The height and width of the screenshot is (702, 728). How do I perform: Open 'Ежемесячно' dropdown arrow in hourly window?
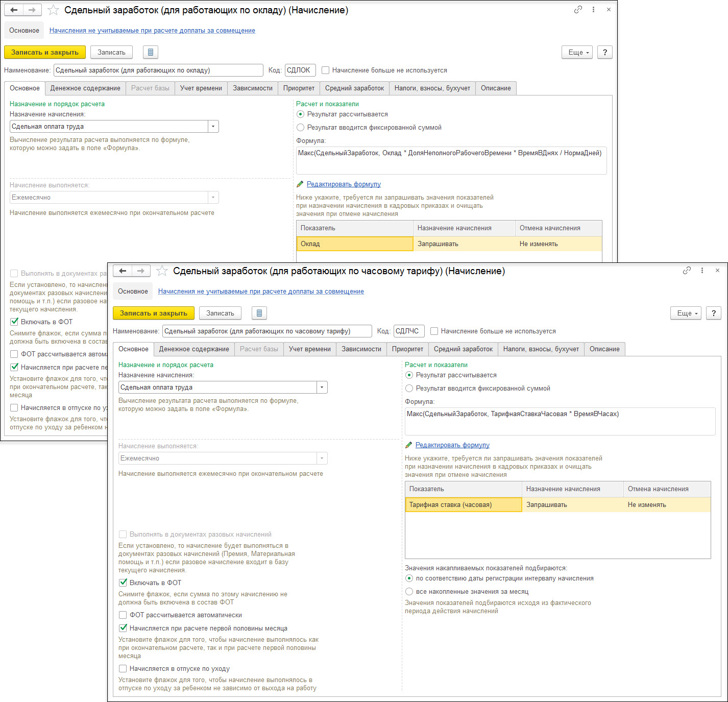[322, 458]
